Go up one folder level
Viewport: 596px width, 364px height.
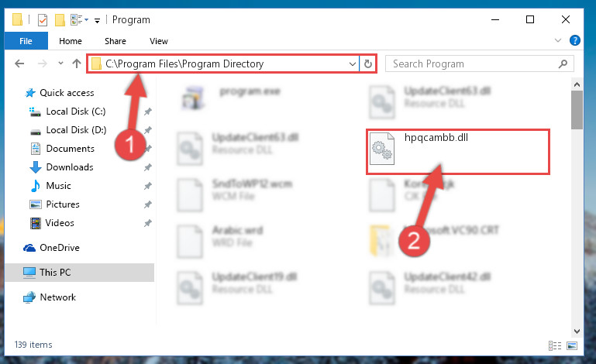coord(77,64)
